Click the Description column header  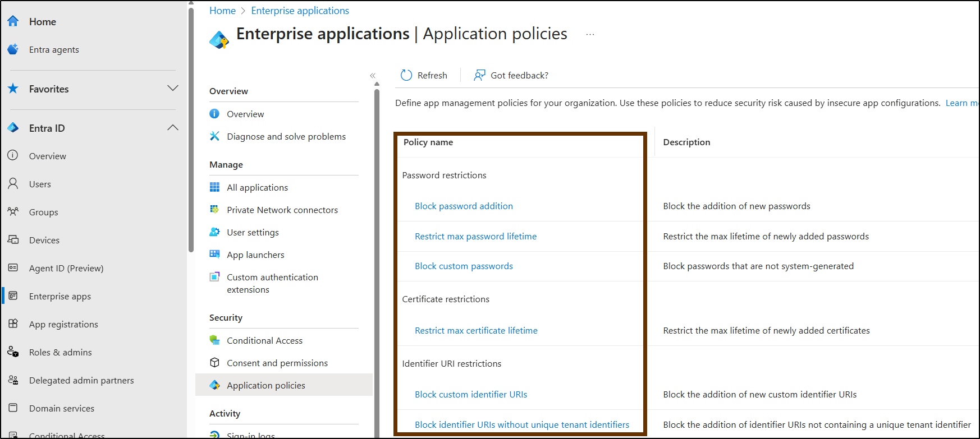pos(686,142)
